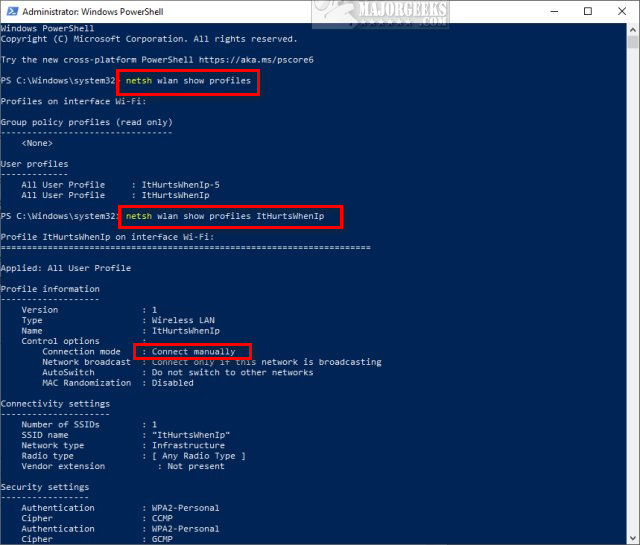Click the first 'WPA2-Personal' authentication value
The width and height of the screenshot is (640, 545).
pyautogui.click(x=186, y=508)
